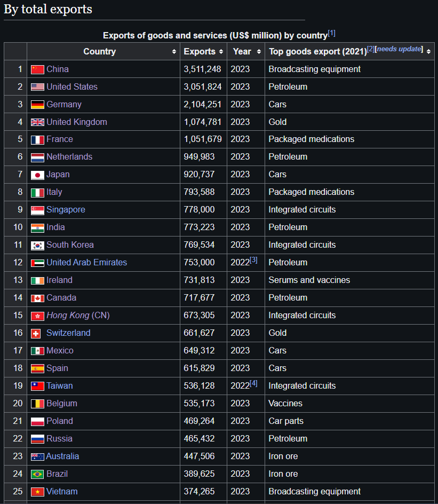Open the Singapore country link
The height and width of the screenshot is (504, 438).
[x=66, y=210]
